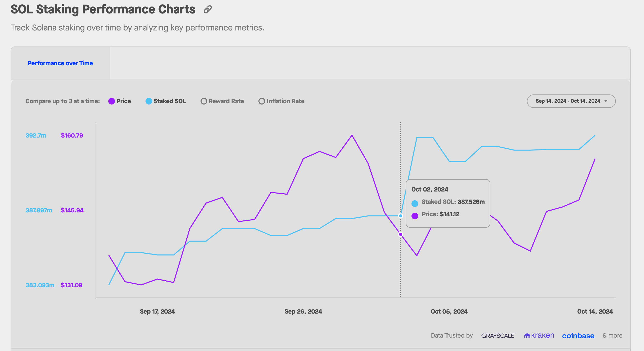The image size is (644, 351).
Task: Click the Sep 26, 2024 x-axis label
Action: tap(303, 312)
